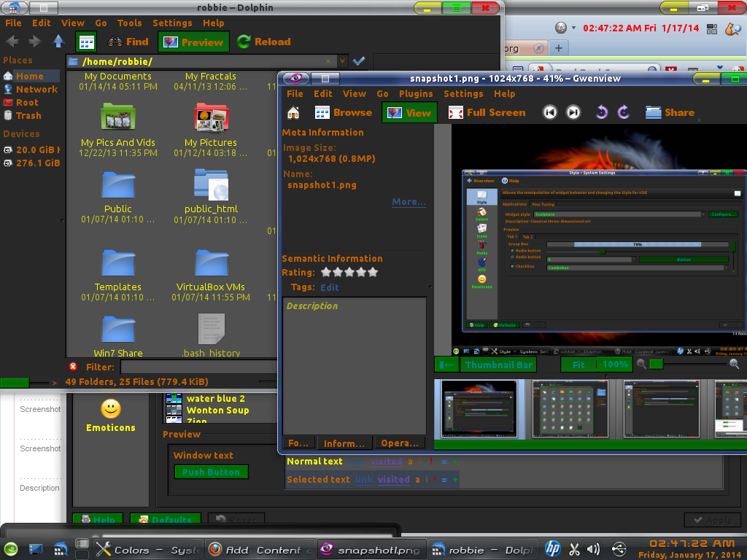Select Dolphin icons view mode button
The image size is (747, 560).
(86, 42)
